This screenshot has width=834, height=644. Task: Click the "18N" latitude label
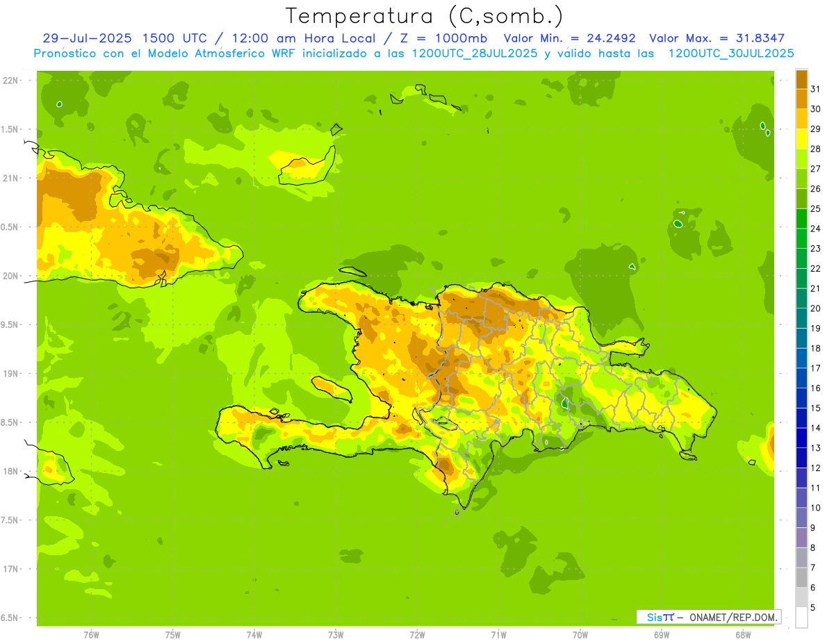[11, 471]
